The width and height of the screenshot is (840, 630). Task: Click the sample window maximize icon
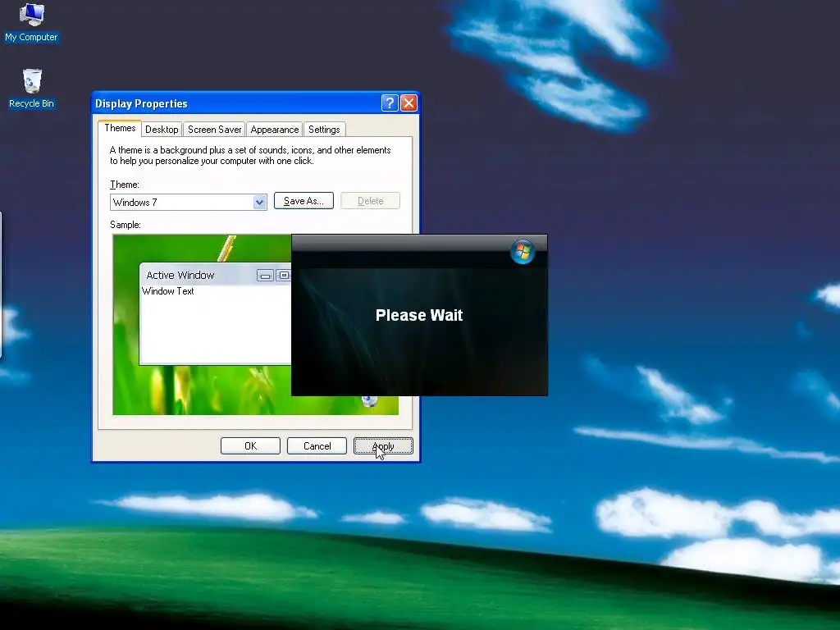coord(283,276)
